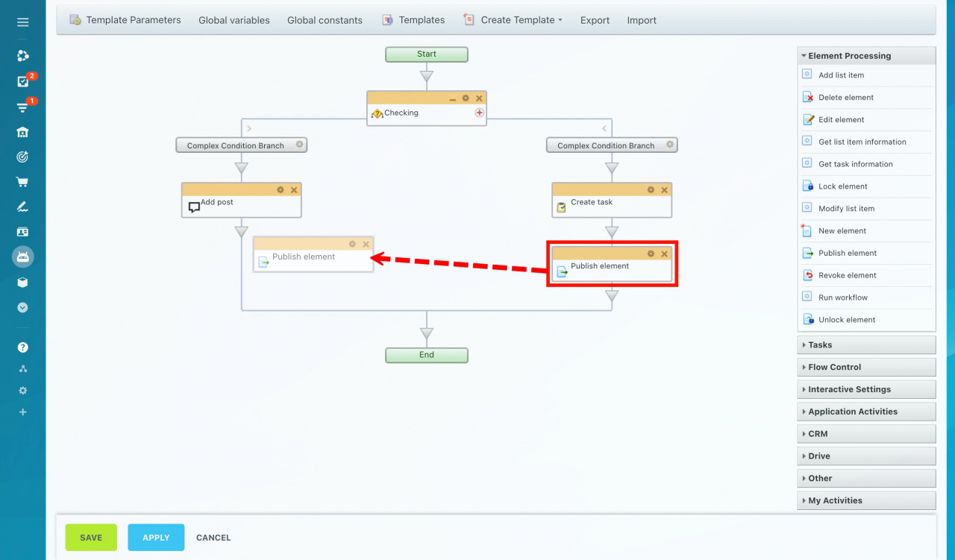Open the Feed icon with badge 1

tap(23, 107)
